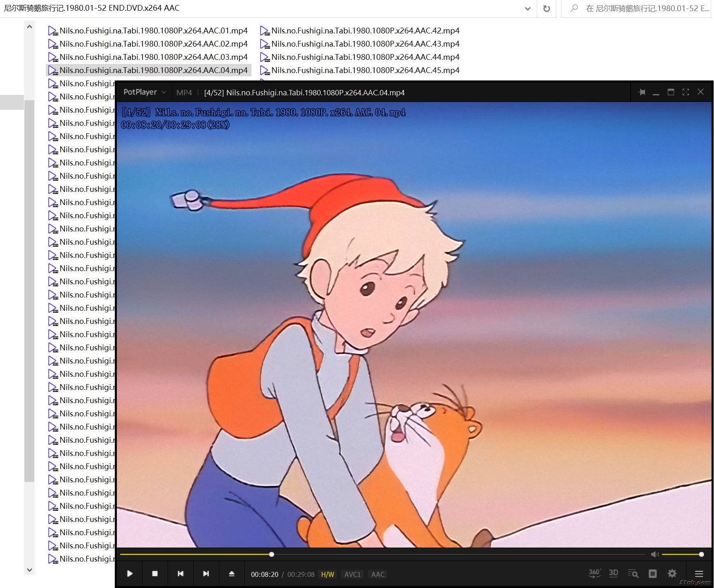Screen dimensions: 714x588
Task: Click the AAC audio codec label
Action: [377, 574]
